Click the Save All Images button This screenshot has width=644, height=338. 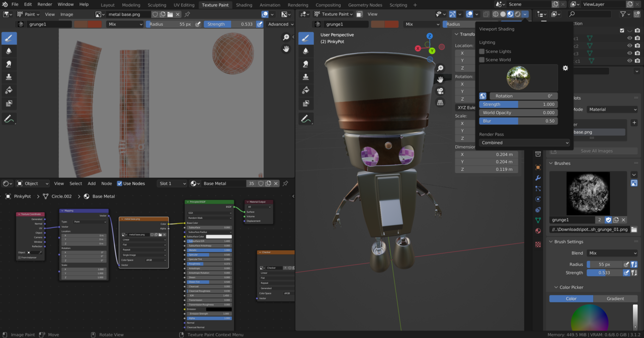coord(596,151)
